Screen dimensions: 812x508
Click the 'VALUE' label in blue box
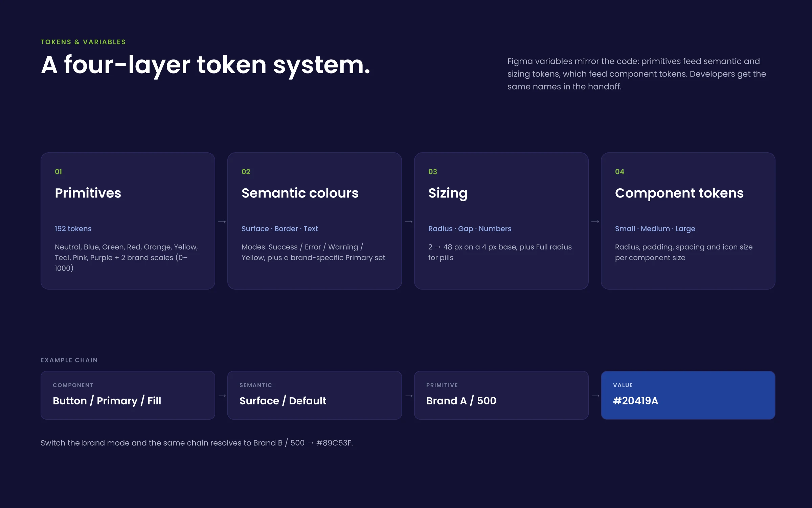(623, 385)
